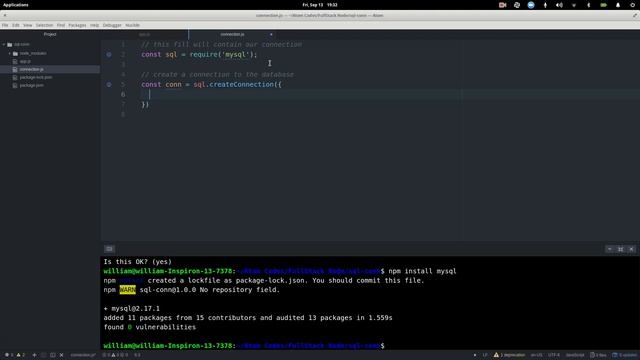Screen dimensions: 640x360
Task: Click the Project panel header
Action: (50, 34)
